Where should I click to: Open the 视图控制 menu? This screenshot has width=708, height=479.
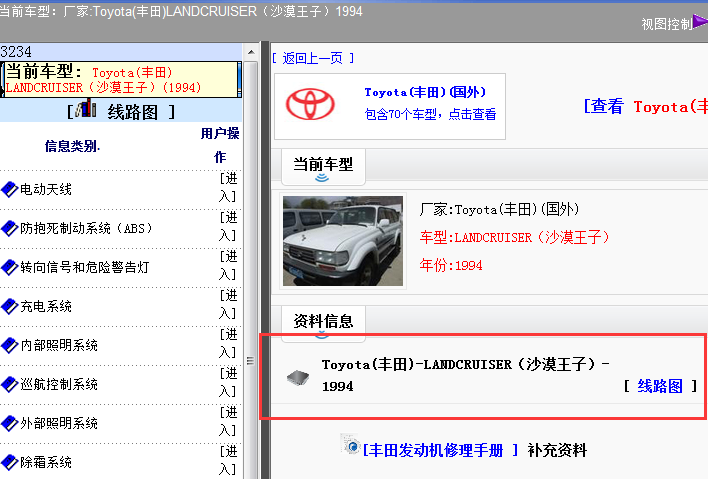coord(667,24)
